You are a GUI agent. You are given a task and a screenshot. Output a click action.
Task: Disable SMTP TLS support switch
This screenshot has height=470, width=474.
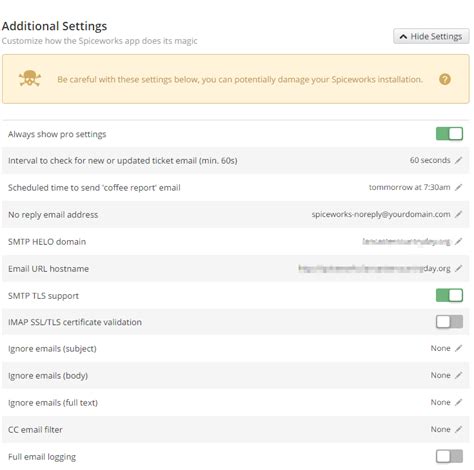tap(449, 295)
